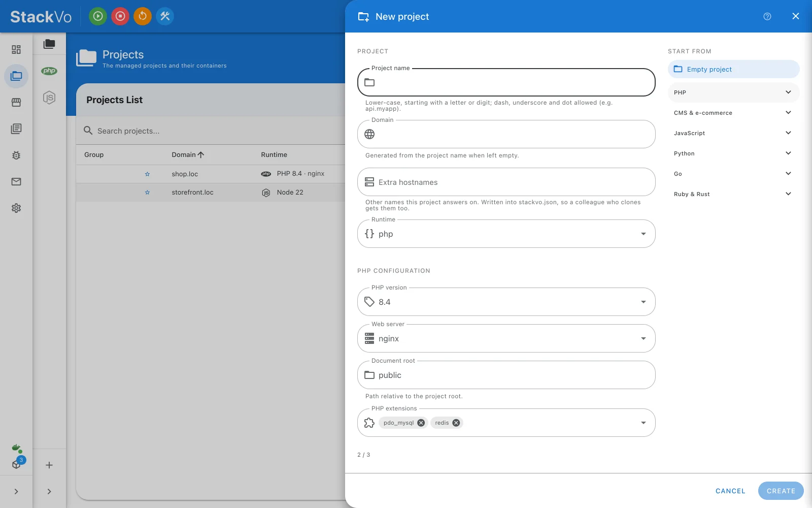Open the blue build tools icon
Image resolution: width=812 pixels, height=508 pixels.
pyautogui.click(x=165, y=16)
